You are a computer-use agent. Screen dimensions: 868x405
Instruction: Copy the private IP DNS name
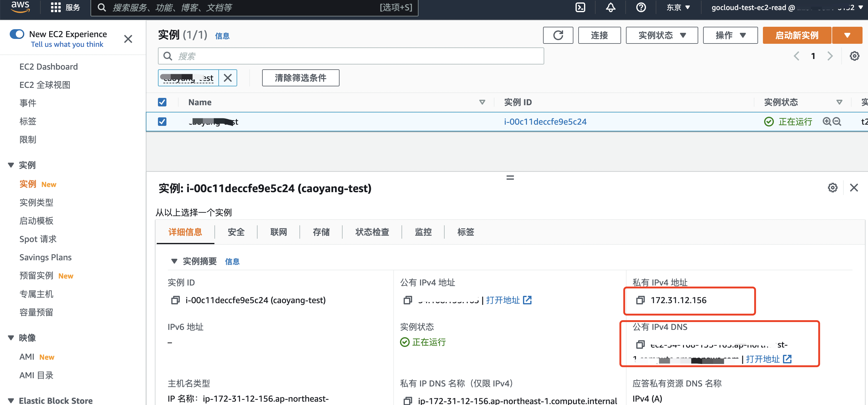coord(408,401)
